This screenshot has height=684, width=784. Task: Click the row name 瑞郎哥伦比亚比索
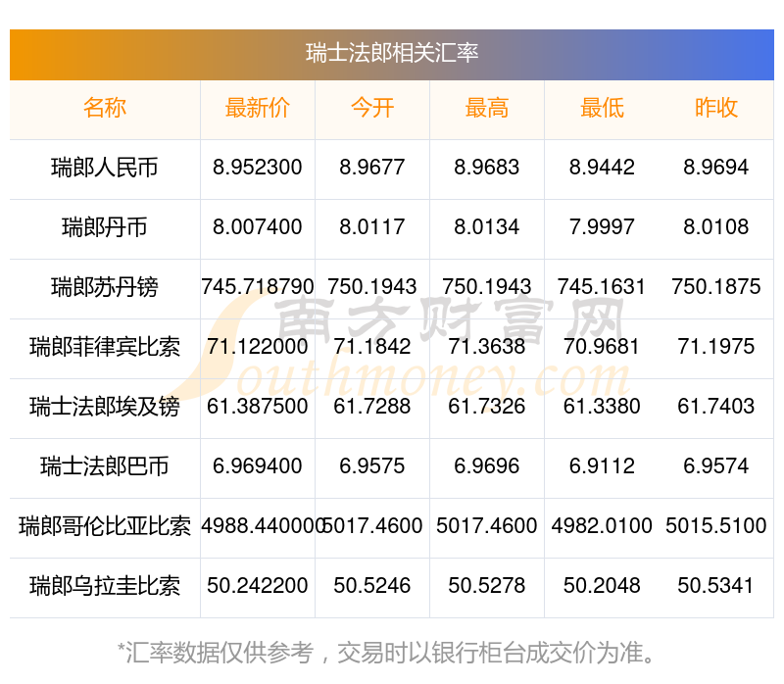[105, 526]
